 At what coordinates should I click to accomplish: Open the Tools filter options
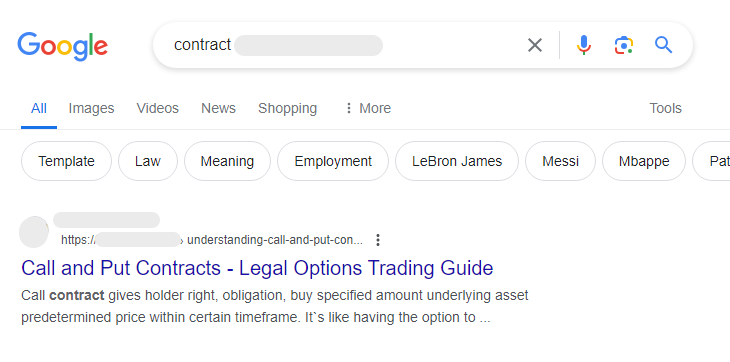pos(665,108)
